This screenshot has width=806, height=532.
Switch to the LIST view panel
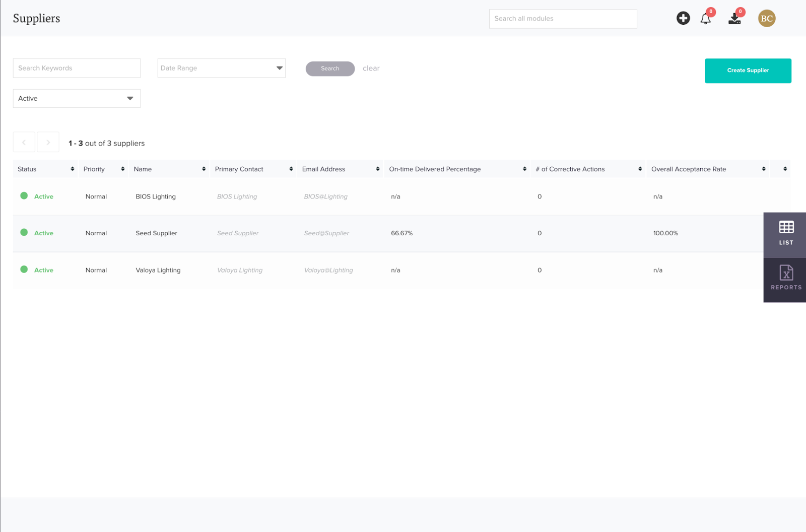(786, 234)
